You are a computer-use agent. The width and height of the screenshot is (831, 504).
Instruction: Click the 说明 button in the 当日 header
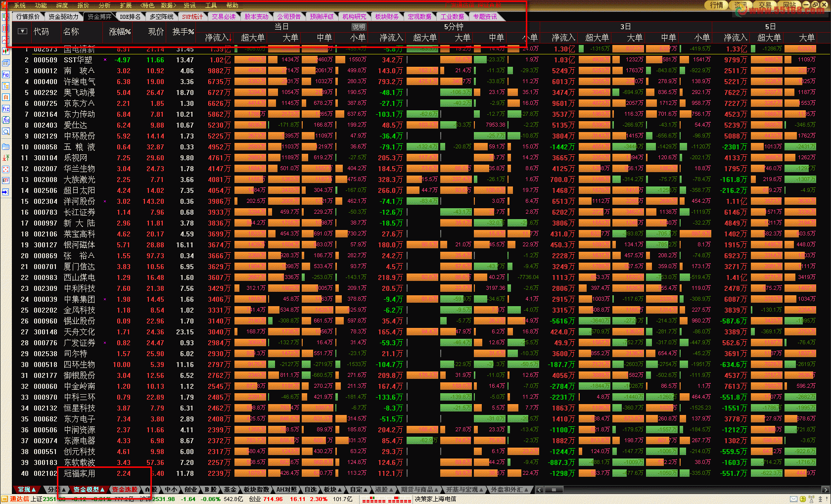point(359,27)
